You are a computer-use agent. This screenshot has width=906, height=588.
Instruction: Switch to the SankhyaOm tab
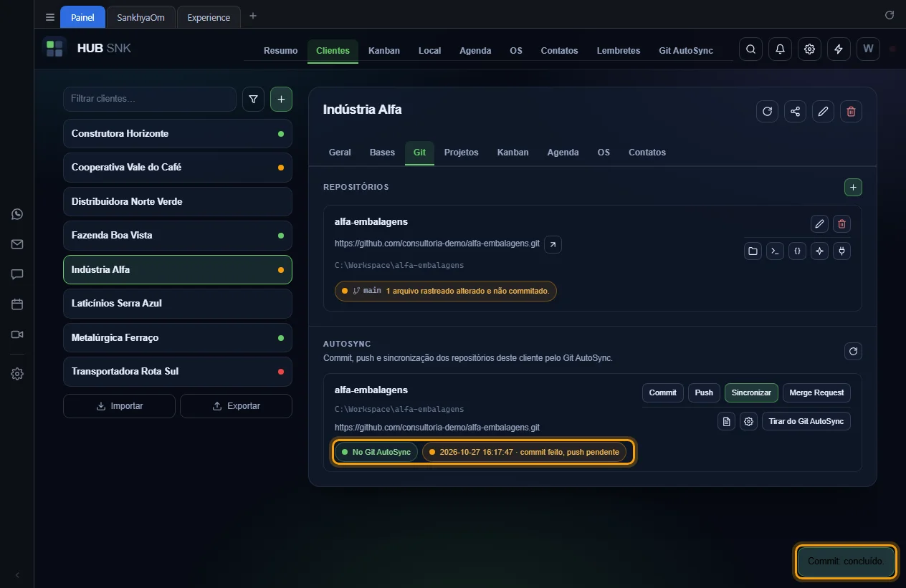[x=140, y=17]
